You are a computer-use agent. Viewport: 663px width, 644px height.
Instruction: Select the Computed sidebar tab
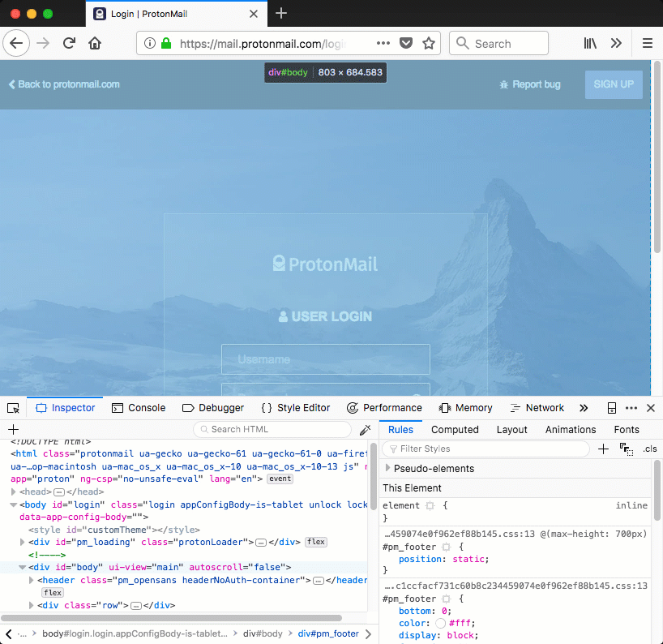tap(455, 430)
